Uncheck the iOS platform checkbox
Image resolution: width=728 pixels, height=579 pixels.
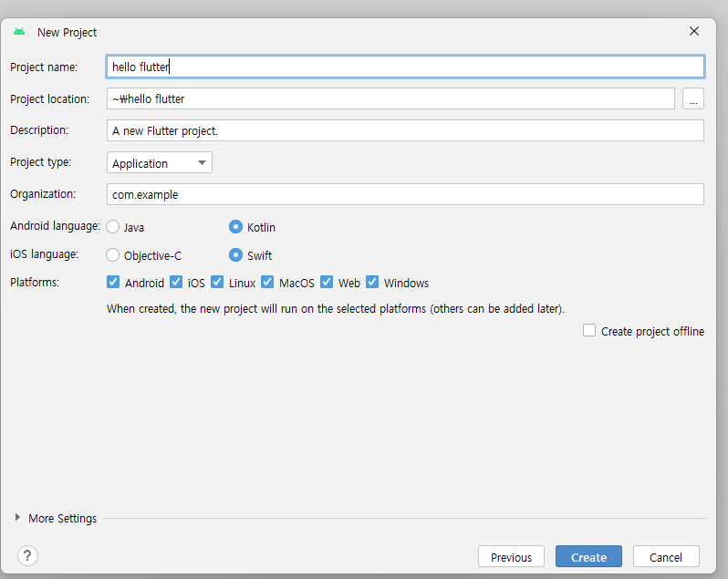pos(176,282)
